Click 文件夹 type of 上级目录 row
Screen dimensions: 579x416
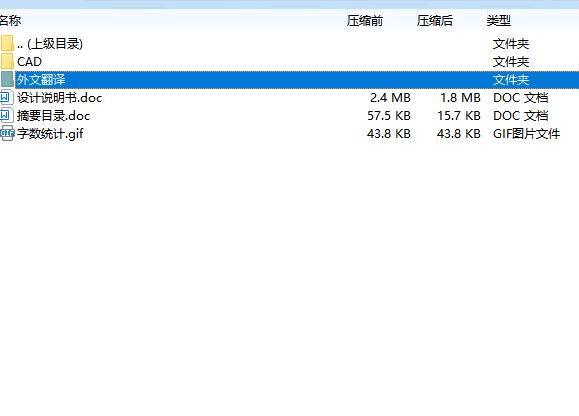[x=511, y=44]
